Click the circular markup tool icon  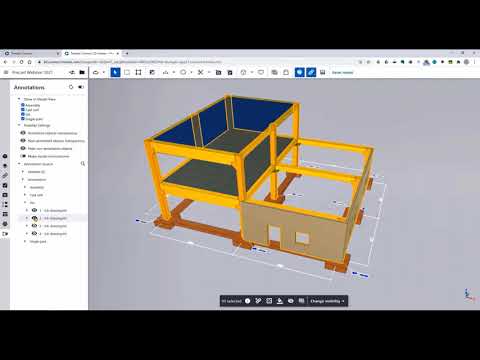[x=183, y=72]
